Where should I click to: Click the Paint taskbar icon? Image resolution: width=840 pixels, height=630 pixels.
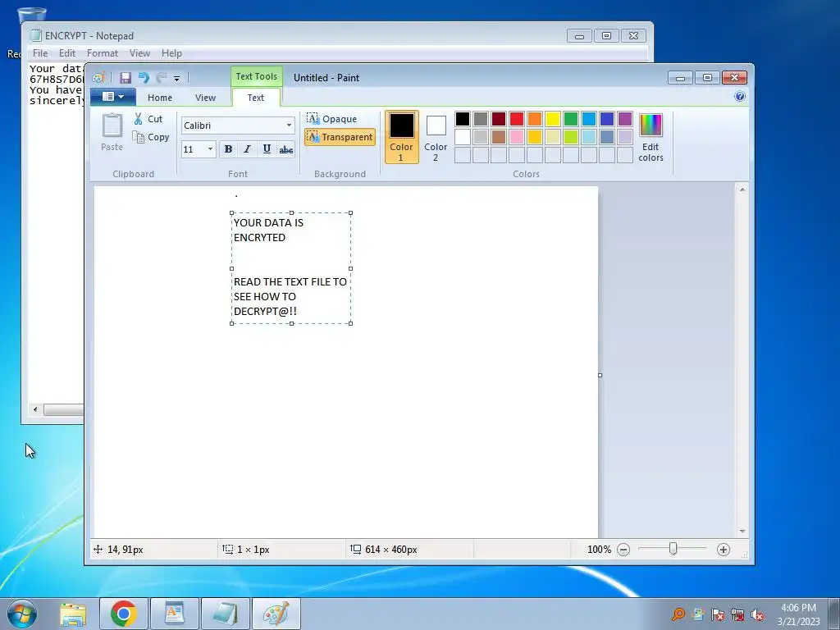point(276,614)
